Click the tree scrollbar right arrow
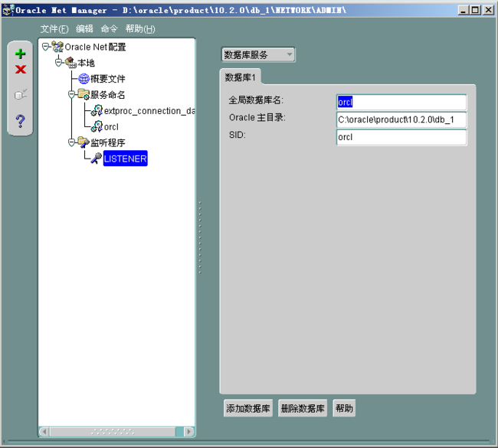The height and width of the screenshot is (448, 498). 189,431
